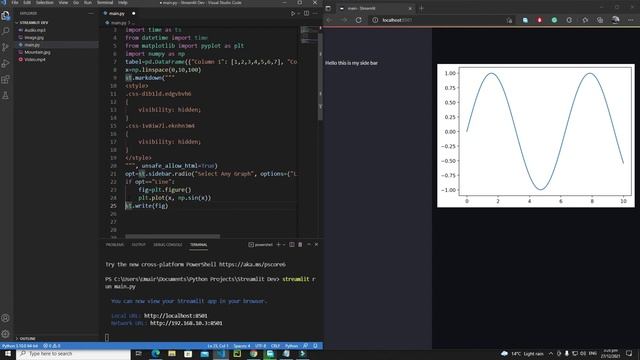Viewport: 640px width, 360px height.
Task: Open the Accounts icon in VS Code activity bar
Action: [x=6, y=318]
